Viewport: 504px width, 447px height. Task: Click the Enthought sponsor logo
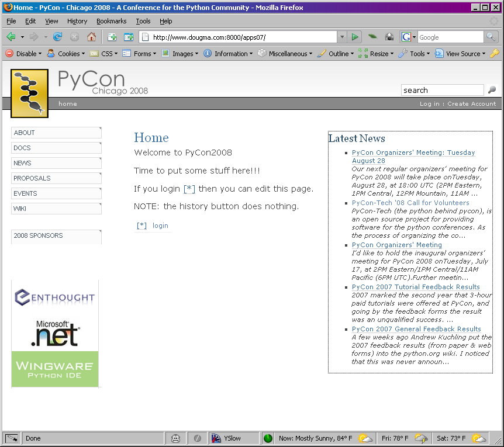55,297
